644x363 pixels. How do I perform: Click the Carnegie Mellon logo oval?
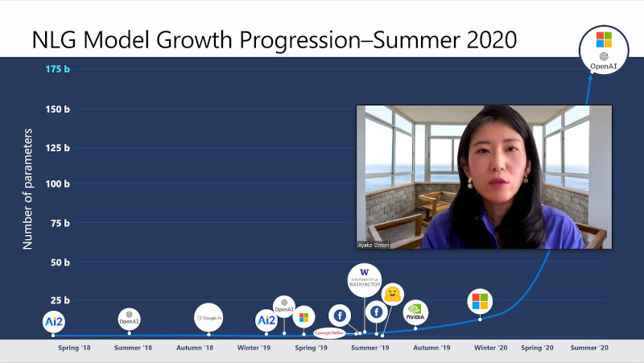coord(329,333)
